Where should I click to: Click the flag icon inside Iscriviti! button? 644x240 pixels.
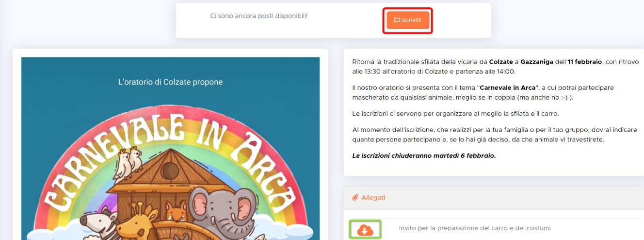[x=397, y=20]
